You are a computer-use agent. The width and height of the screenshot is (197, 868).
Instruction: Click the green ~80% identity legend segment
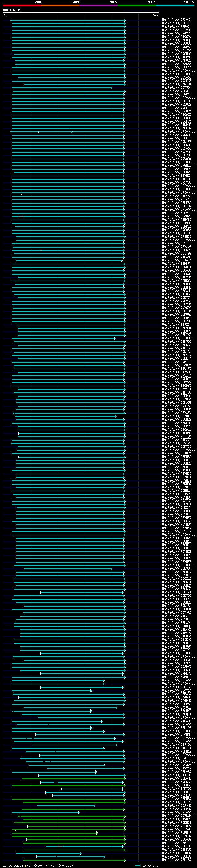(x=137, y=6)
